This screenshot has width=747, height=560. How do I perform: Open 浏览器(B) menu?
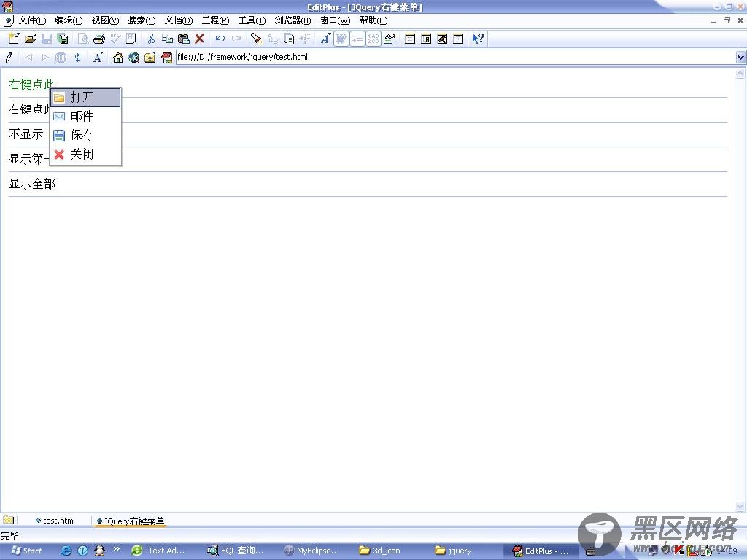click(293, 20)
